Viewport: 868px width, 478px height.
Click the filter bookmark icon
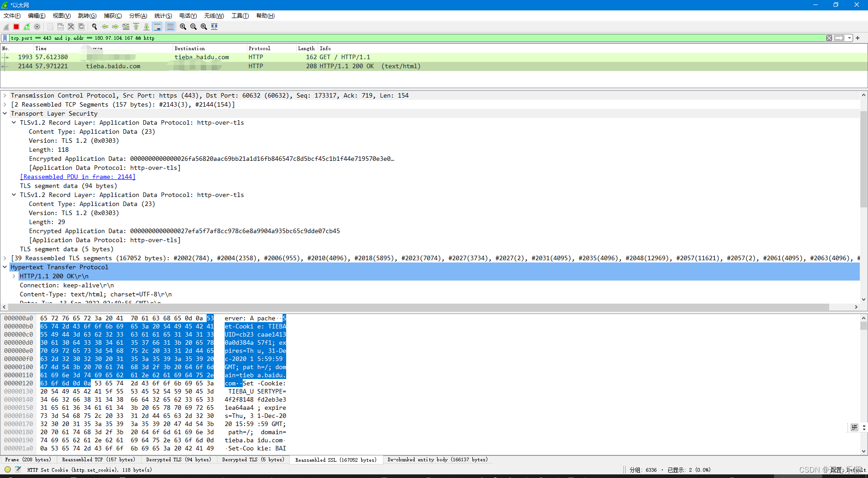coord(5,38)
